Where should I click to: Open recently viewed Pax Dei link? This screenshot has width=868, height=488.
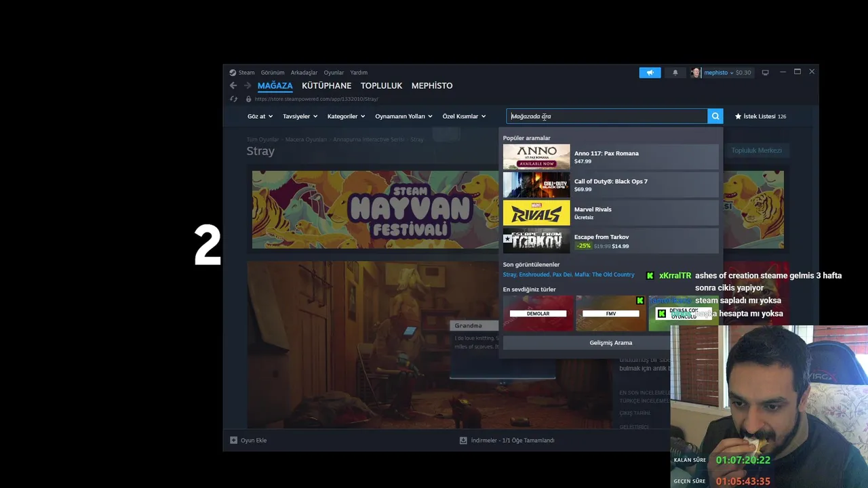click(562, 275)
